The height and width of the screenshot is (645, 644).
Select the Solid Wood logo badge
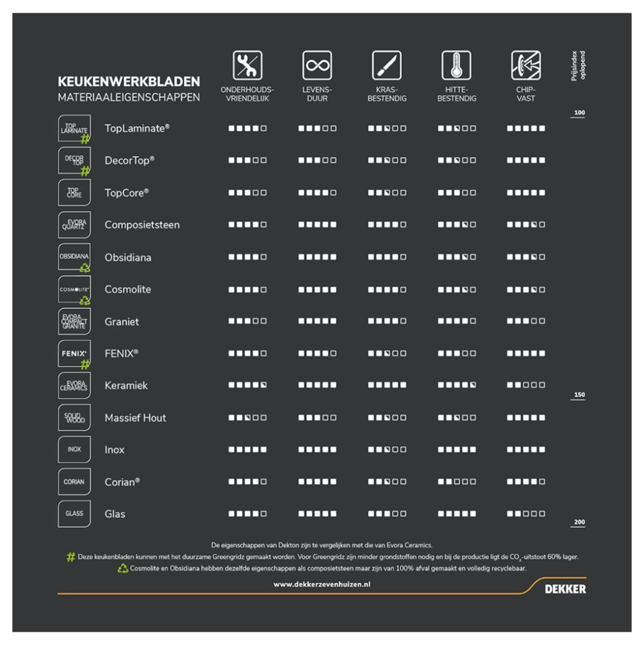74,418
